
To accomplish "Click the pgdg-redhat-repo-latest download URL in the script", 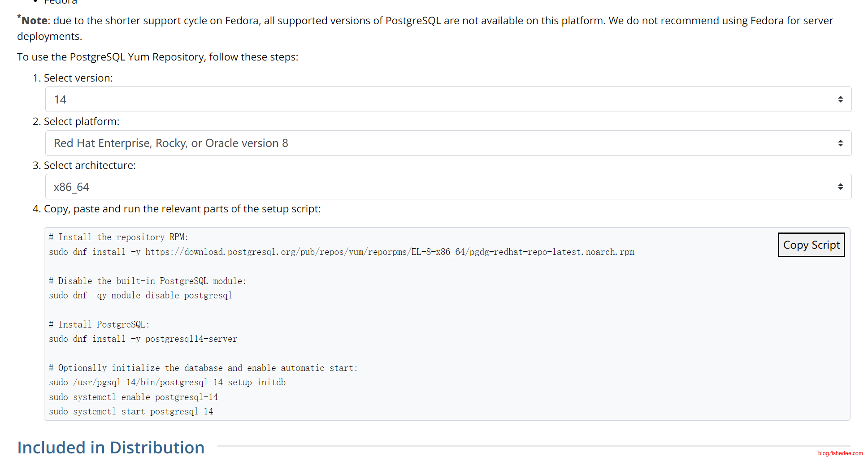I will pyautogui.click(x=389, y=252).
